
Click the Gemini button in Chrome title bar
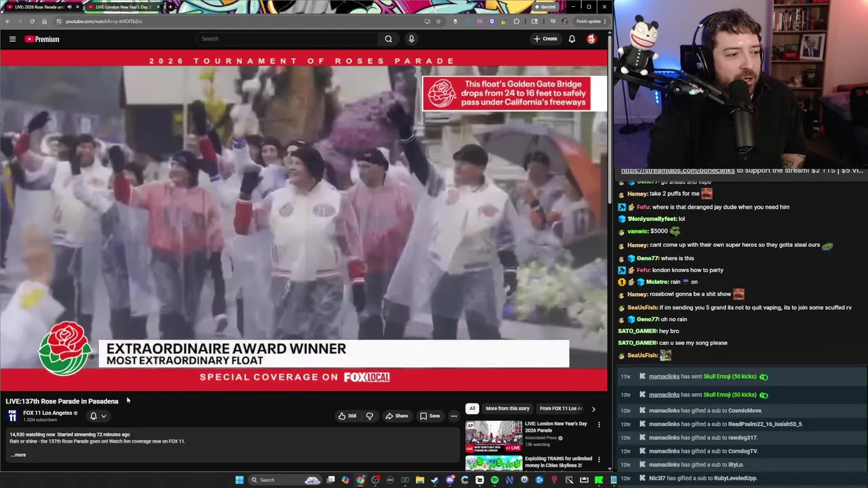point(545,7)
